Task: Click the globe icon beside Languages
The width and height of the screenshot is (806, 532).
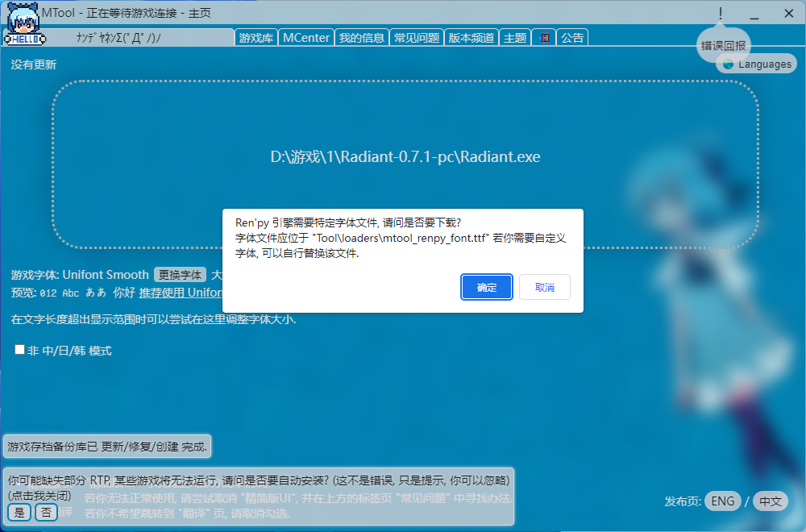Action: tap(729, 64)
